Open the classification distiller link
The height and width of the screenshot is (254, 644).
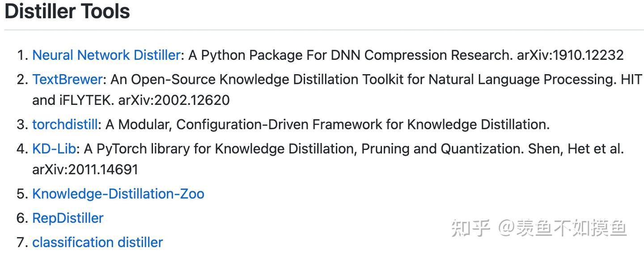tap(97, 242)
